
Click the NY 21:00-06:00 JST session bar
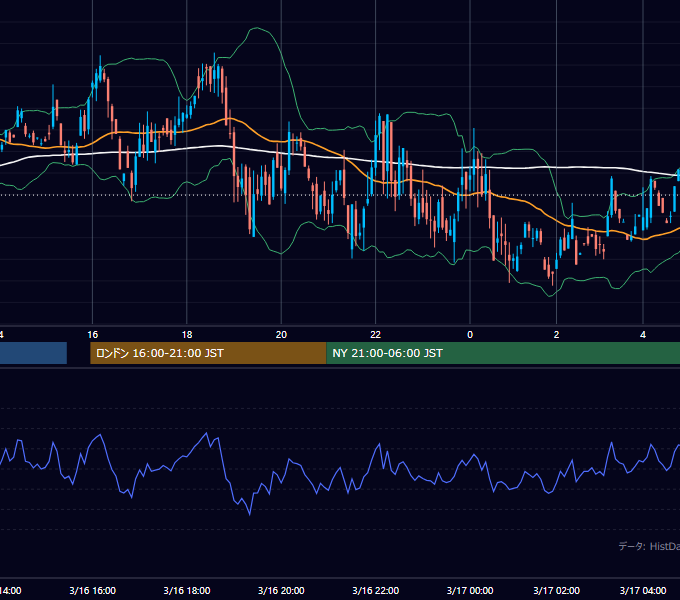click(x=503, y=353)
